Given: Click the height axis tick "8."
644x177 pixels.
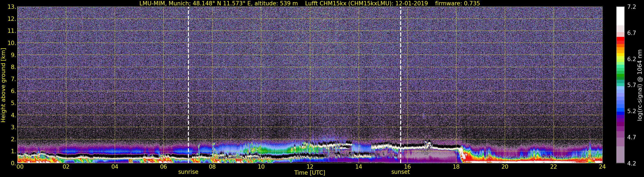Looking at the screenshot, I should [13, 67].
